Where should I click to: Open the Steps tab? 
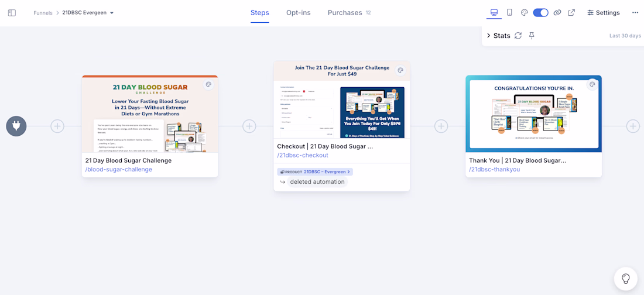(260, 13)
